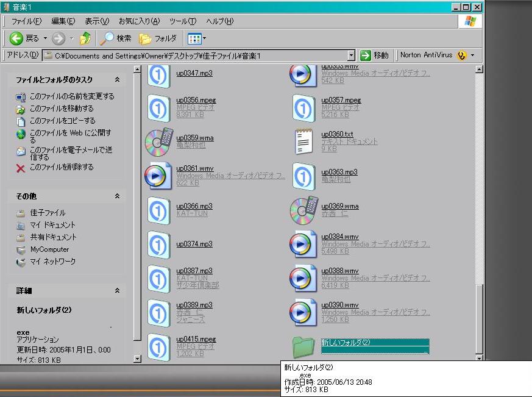532x397 pixels.
Task: Expand the address bar dropdown
Action: 351,55
